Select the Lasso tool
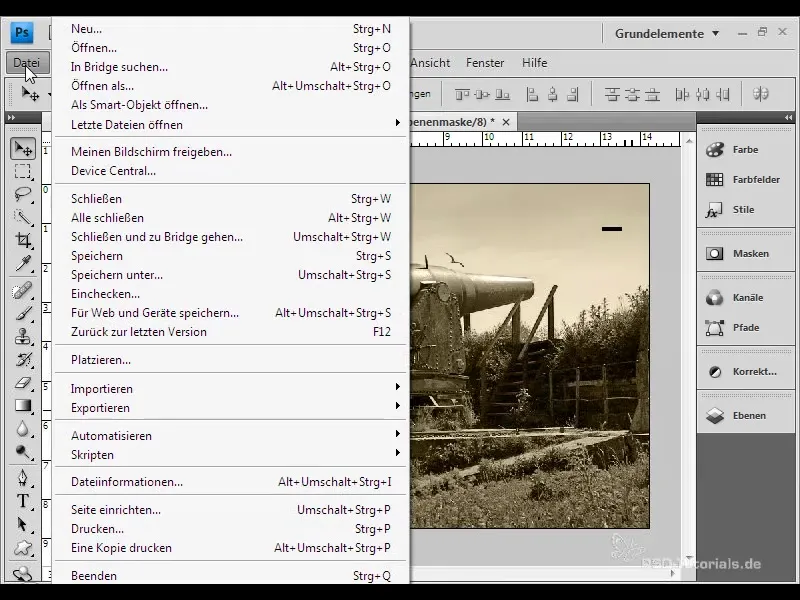This screenshot has height=600, width=800. point(23,194)
